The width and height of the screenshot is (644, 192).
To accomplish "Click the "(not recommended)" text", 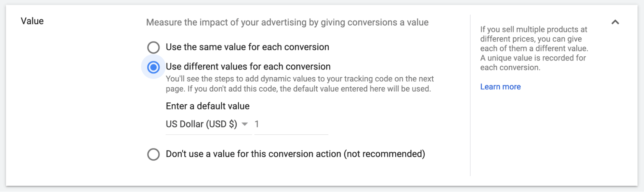I will [x=384, y=154].
